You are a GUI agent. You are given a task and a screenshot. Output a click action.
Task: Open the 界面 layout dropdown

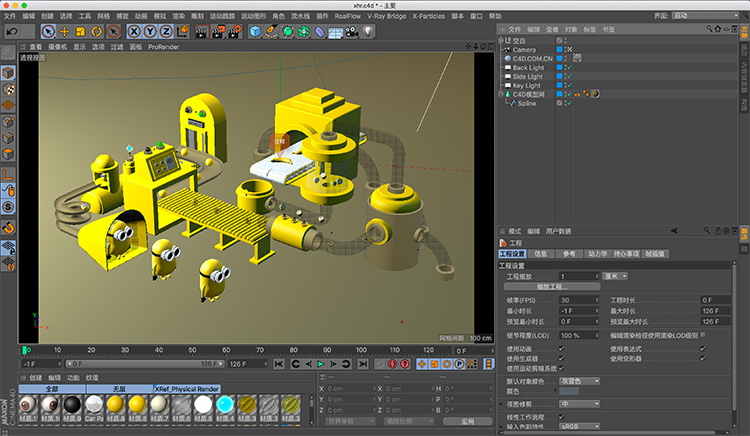point(705,16)
